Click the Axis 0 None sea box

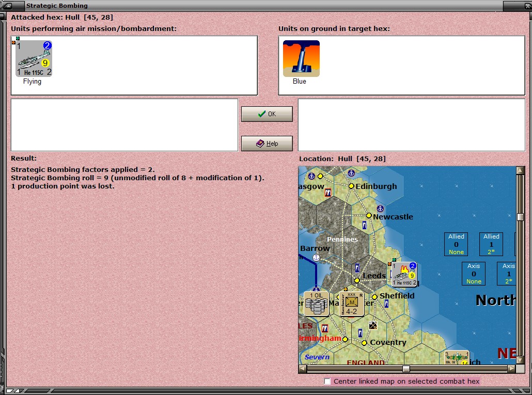pos(474,274)
